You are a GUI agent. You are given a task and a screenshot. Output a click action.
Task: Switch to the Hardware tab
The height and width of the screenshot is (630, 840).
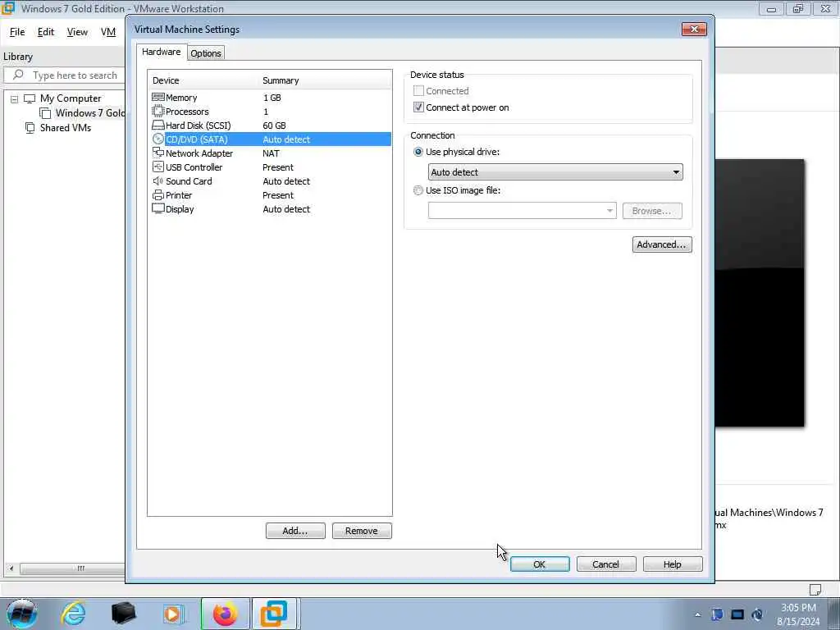pos(162,52)
